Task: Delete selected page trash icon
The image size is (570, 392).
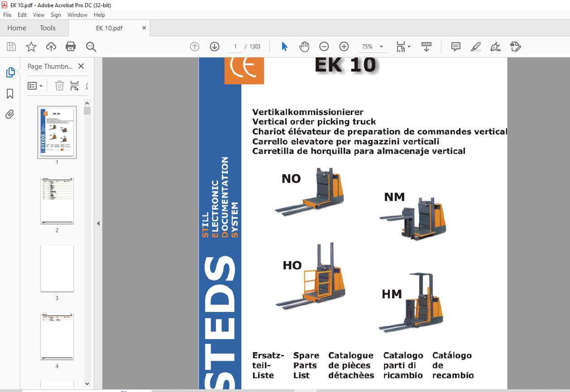Action: tap(59, 86)
